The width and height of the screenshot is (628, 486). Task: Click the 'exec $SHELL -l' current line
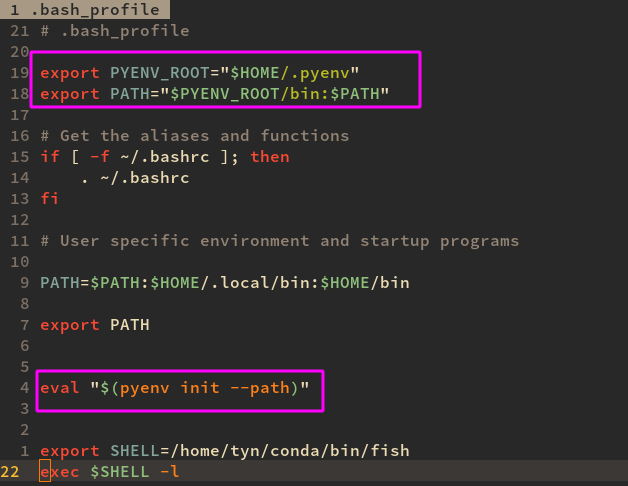click(110, 472)
